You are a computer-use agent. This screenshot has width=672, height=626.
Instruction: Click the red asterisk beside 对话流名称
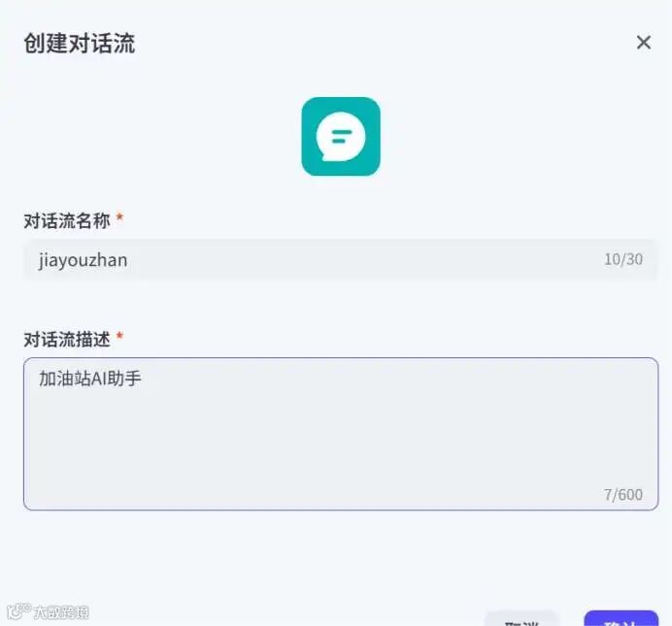point(120,217)
